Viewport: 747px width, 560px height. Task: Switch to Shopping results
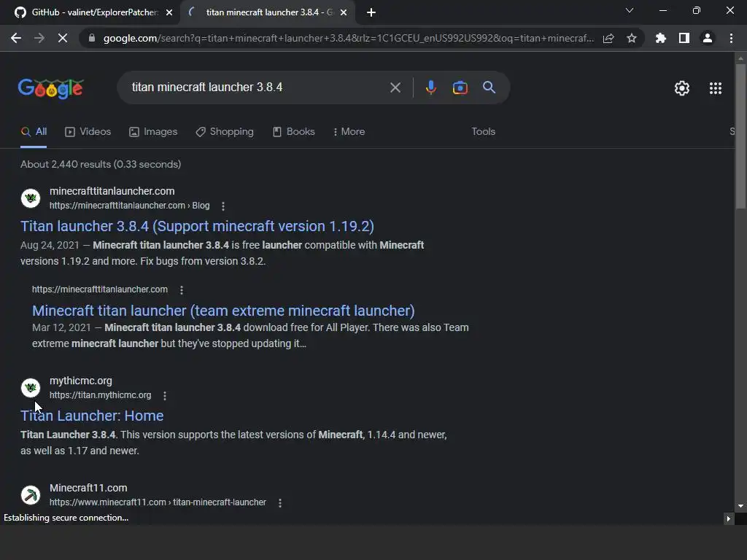225,132
